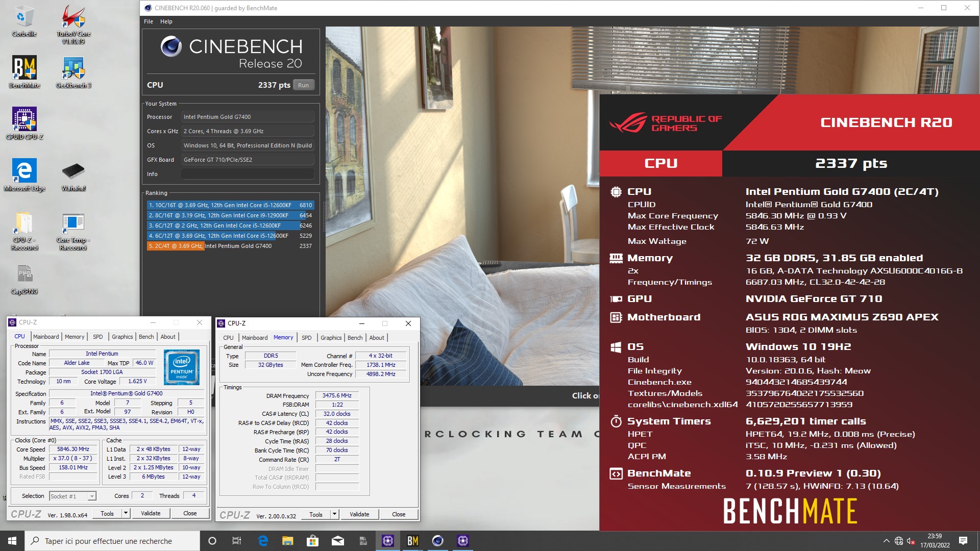Switch to BenchMate BM taskbar icon

tap(412, 541)
